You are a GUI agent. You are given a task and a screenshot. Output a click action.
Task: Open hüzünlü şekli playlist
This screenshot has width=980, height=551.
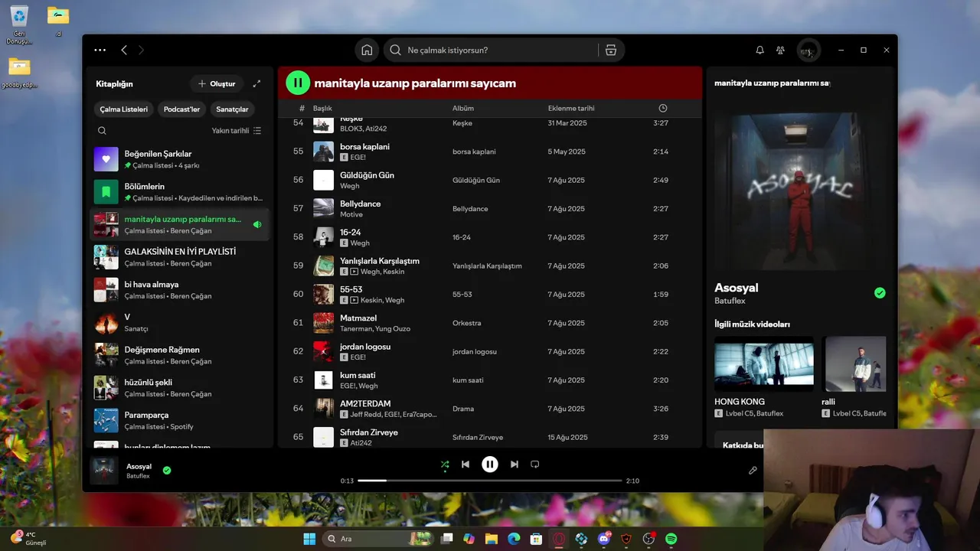point(180,388)
